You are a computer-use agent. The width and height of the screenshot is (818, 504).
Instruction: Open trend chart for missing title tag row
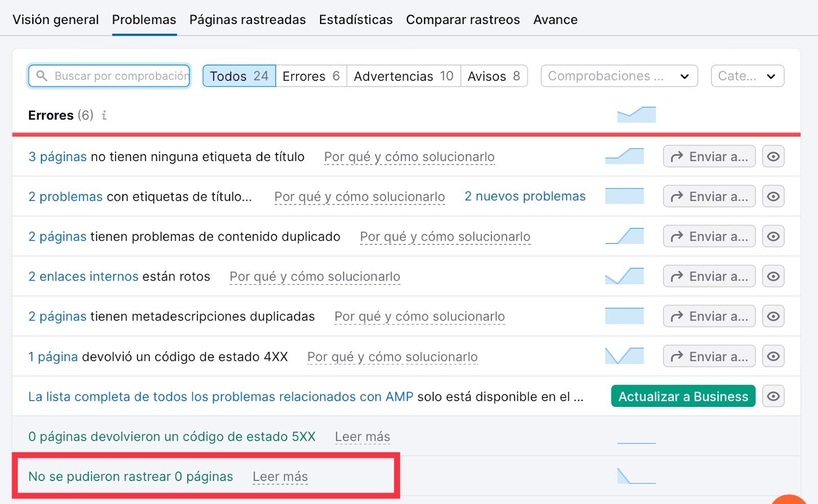click(x=624, y=156)
